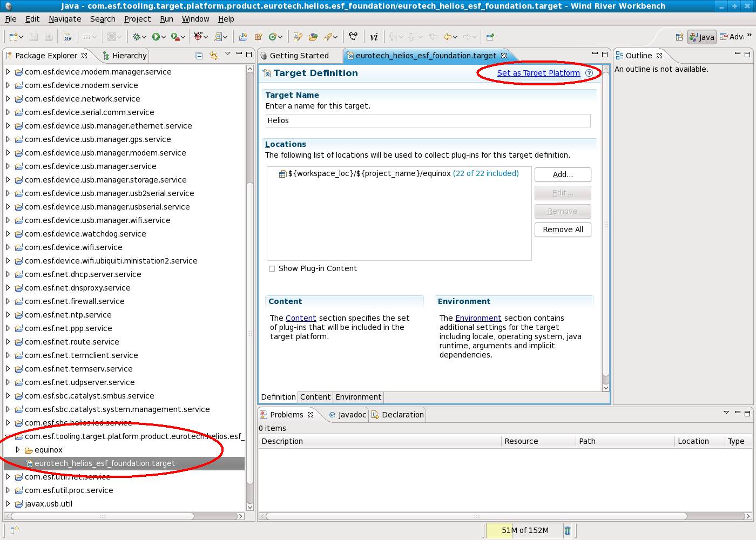
Task: Toggle Link with Editor in Package Explorer
Action: 214,55
